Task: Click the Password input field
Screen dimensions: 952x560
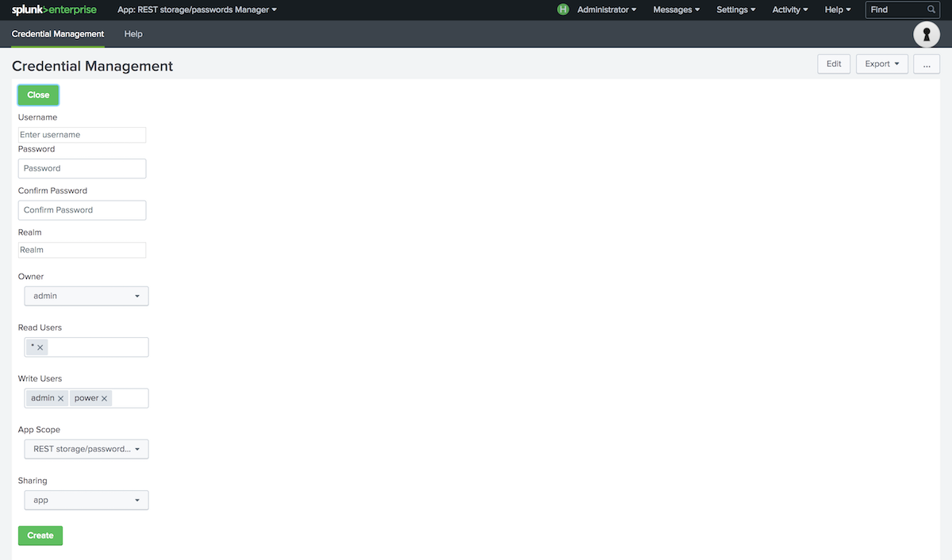Action: click(82, 168)
